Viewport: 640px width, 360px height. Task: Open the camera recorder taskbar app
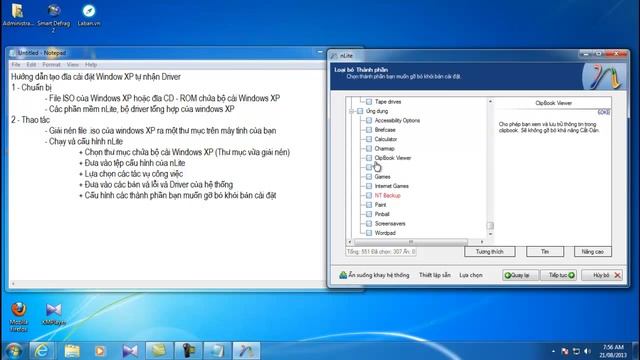(188, 351)
